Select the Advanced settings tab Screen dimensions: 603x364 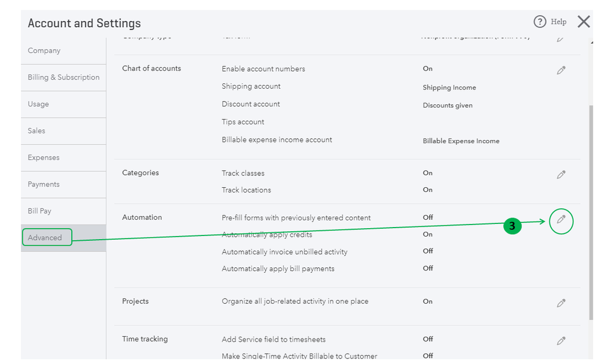click(x=46, y=237)
